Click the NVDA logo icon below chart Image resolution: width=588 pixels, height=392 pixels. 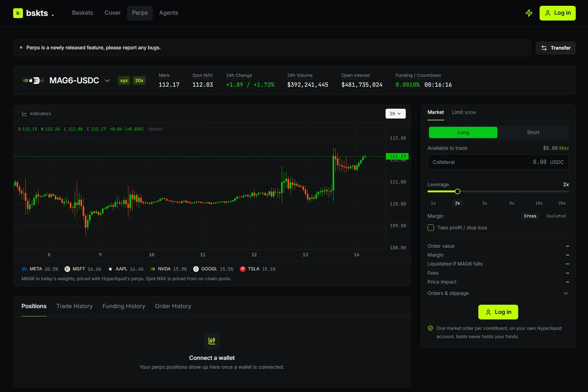[153, 269]
